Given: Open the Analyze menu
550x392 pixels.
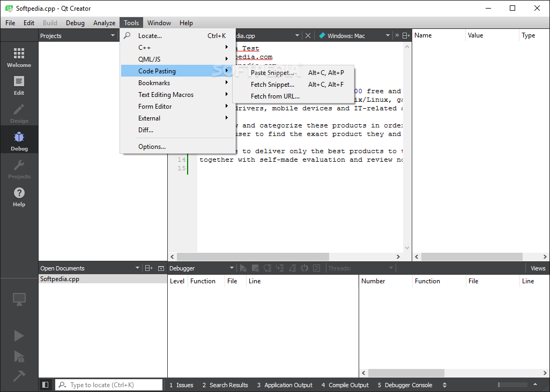Looking at the screenshot, I should pos(104,23).
